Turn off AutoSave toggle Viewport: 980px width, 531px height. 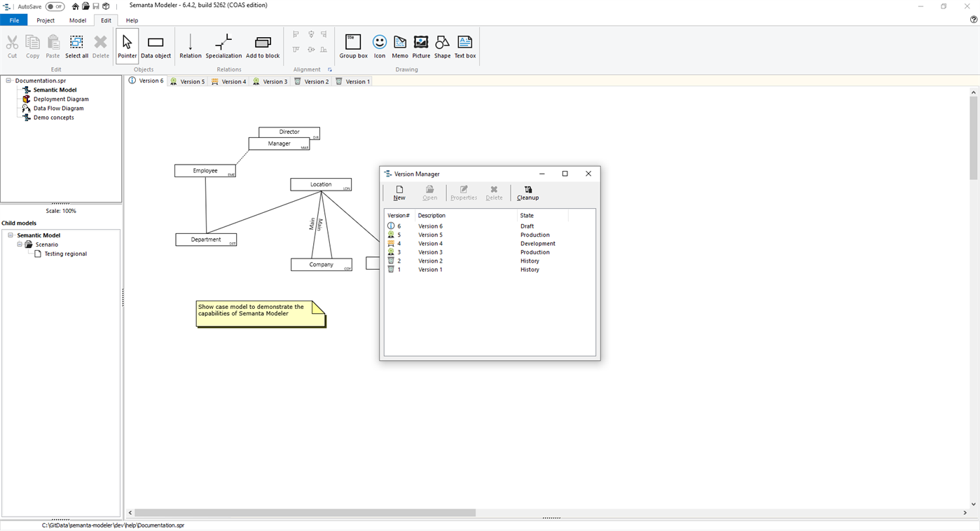54,6
